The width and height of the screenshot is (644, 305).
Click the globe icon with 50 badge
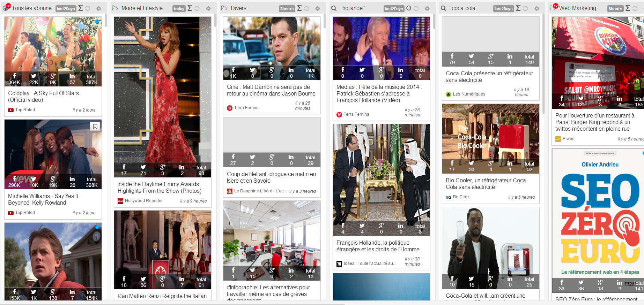coord(6,8)
